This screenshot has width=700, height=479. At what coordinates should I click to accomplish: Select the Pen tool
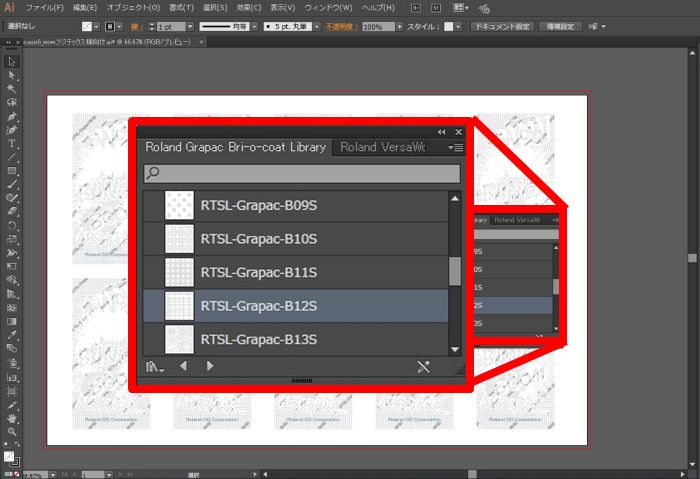[12, 116]
